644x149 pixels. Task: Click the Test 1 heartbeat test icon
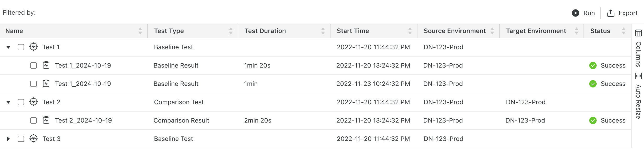pyautogui.click(x=34, y=47)
